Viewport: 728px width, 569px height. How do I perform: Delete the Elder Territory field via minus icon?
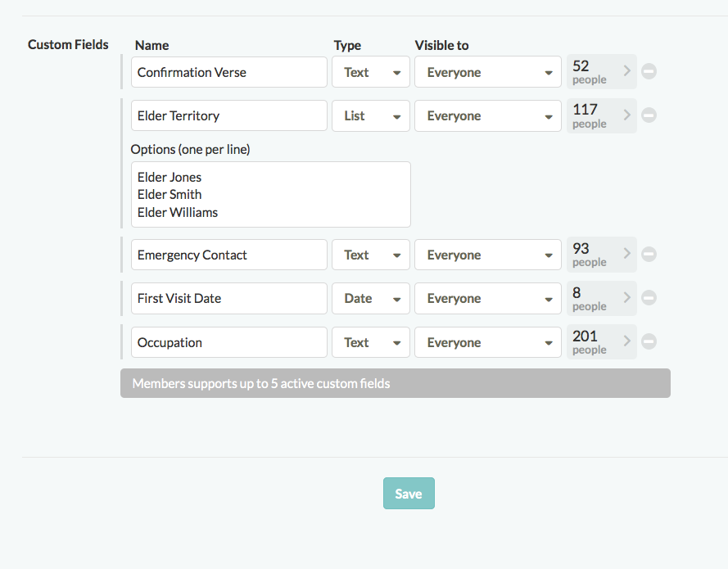pos(649,115)
